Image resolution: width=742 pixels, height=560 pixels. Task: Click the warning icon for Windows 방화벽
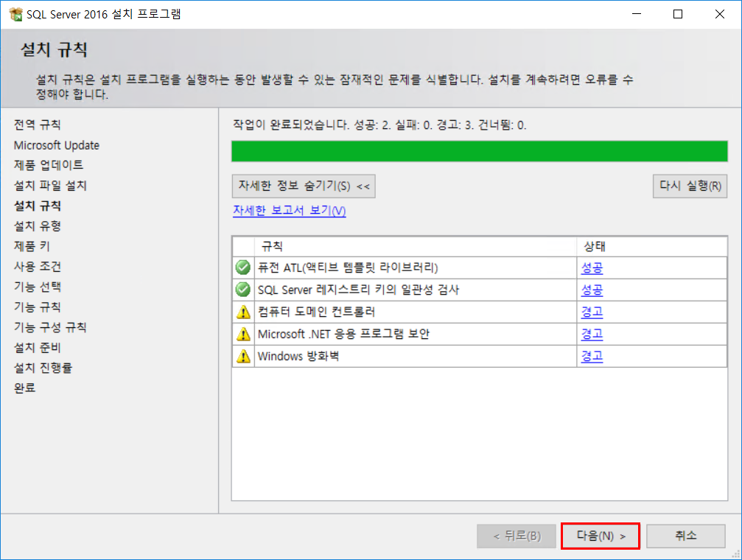(242, 356)
